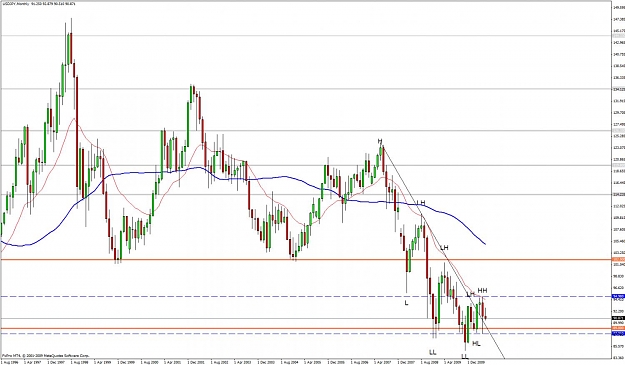
Task: Click the '1 Dec 1997' date label
Action: (x=56, y=363)
